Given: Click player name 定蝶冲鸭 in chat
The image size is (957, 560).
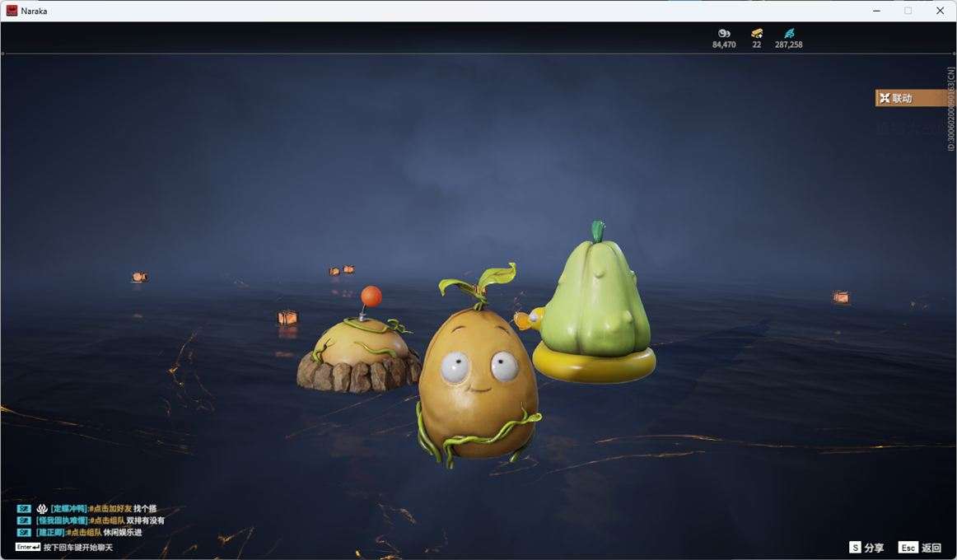Looking at the screenshot, I should (x=69, y=509).
